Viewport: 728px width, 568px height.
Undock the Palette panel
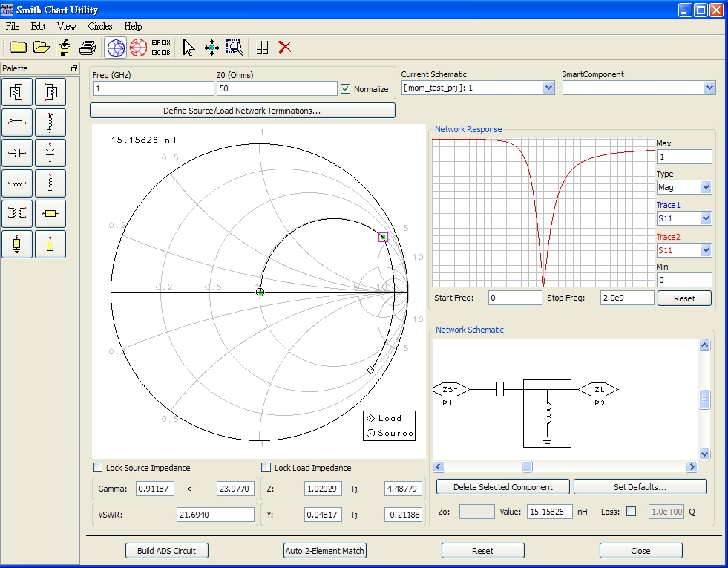point(73,68)
